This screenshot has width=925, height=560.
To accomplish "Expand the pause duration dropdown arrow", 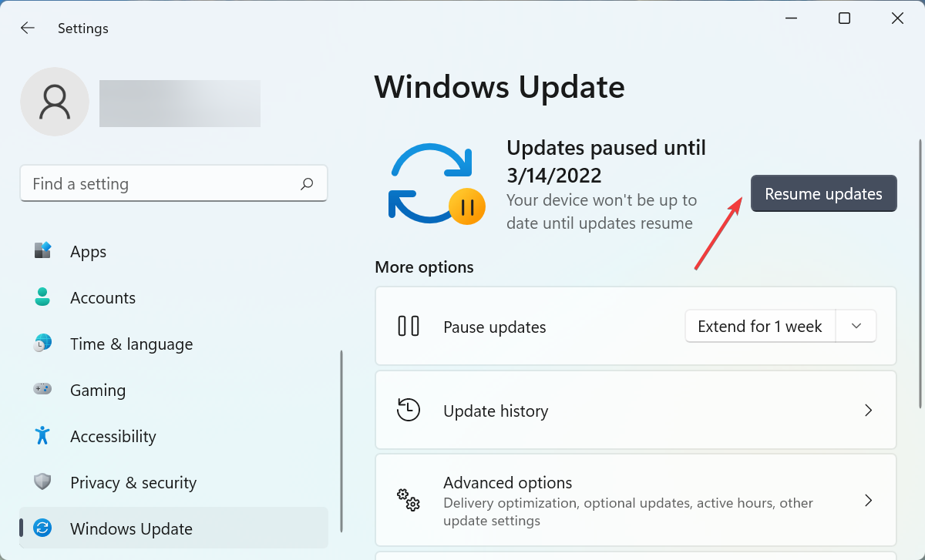I will click(856, 327).
